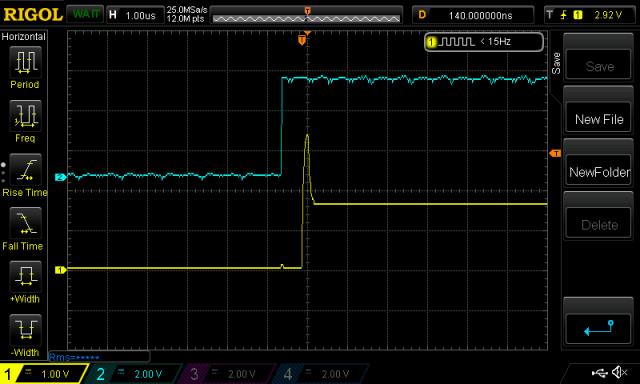Click the USB status icon
The height and width of the screenshot is (384, 640).
(599, 372)
